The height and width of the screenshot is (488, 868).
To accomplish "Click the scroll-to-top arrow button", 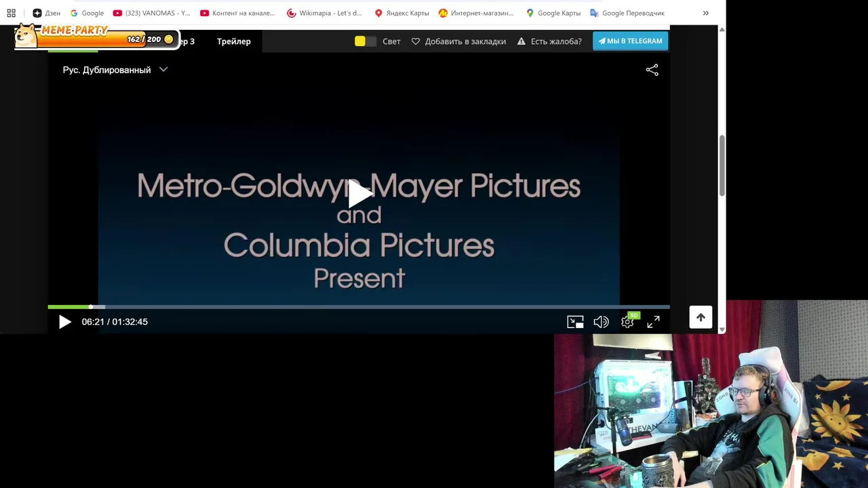I will pos(701,317).
